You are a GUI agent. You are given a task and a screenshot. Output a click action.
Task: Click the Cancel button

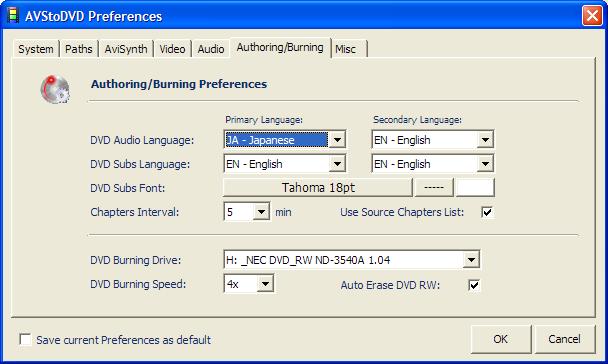[x=565, y=339]
